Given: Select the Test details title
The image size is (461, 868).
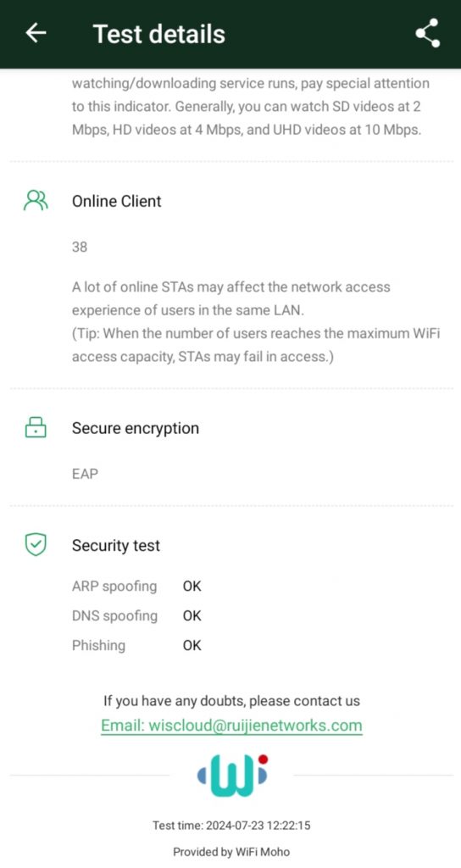Looking at the screenshot, I should pyautogui.click(x=159, y=34).
